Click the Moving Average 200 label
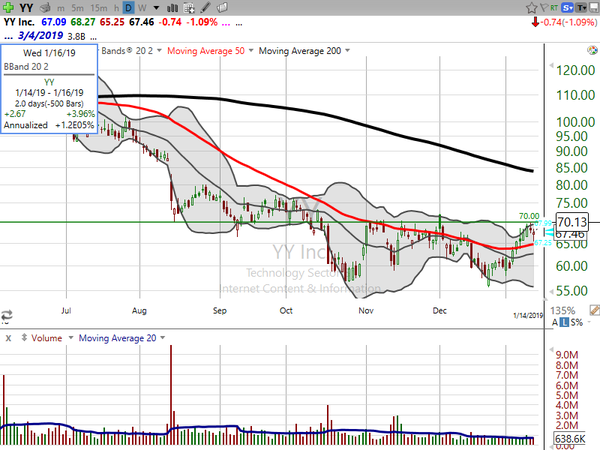The height and width of the screenshot is (450, 600). [300, 51]
